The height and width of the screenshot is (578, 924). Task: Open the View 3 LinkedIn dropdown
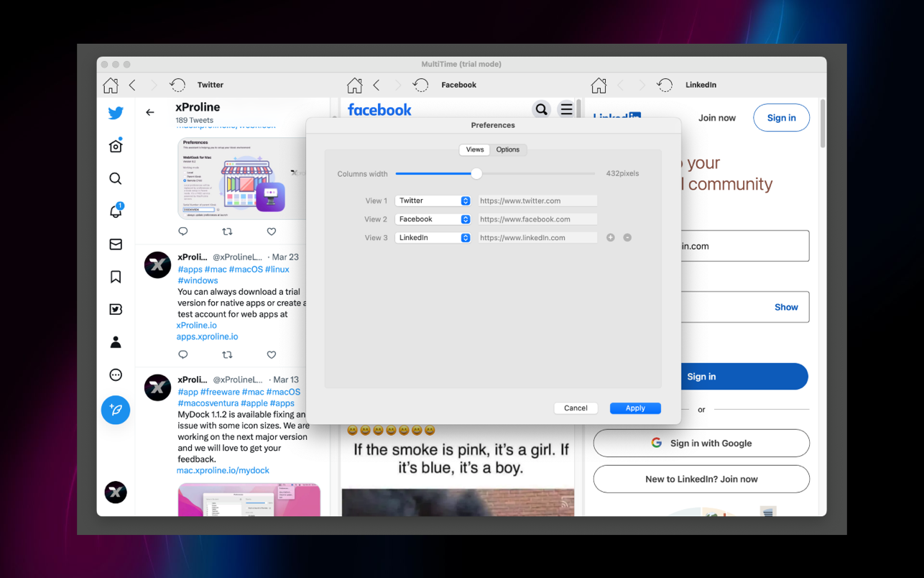(x=433, y=237)
